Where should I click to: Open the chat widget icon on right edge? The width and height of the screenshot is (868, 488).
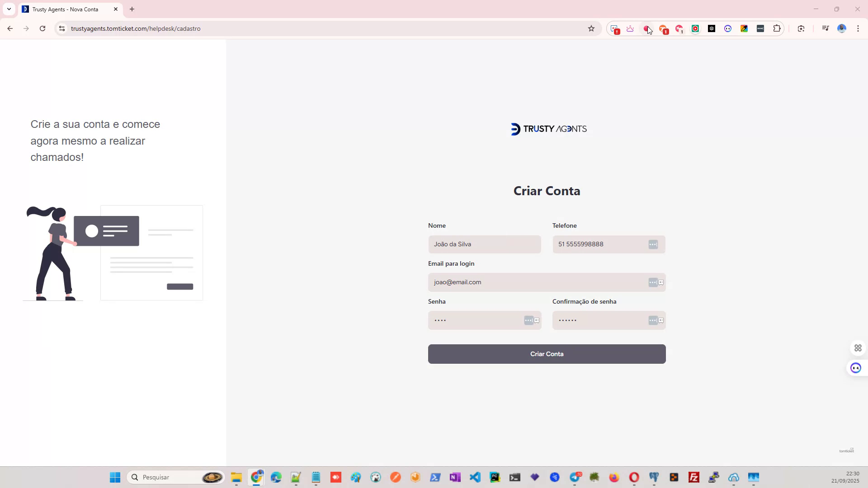click(856, 368)
